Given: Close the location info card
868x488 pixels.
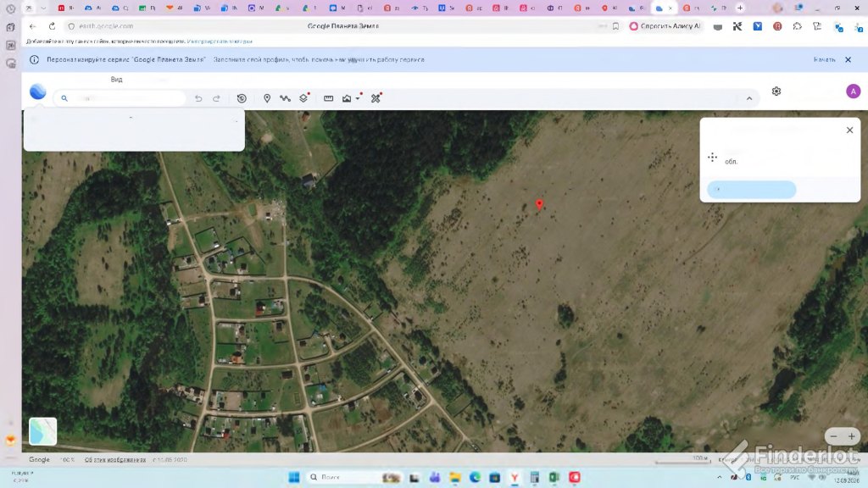Looking at the screenshot, I should (x=849, y=130).
